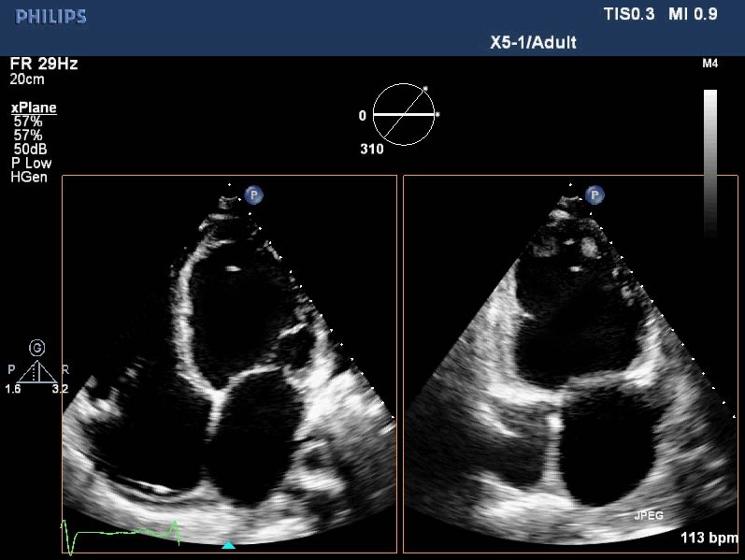Click the green ECG trace waveform
Image resolution: width=745 pixels, height=560 pixels.
tap(122, 533)
